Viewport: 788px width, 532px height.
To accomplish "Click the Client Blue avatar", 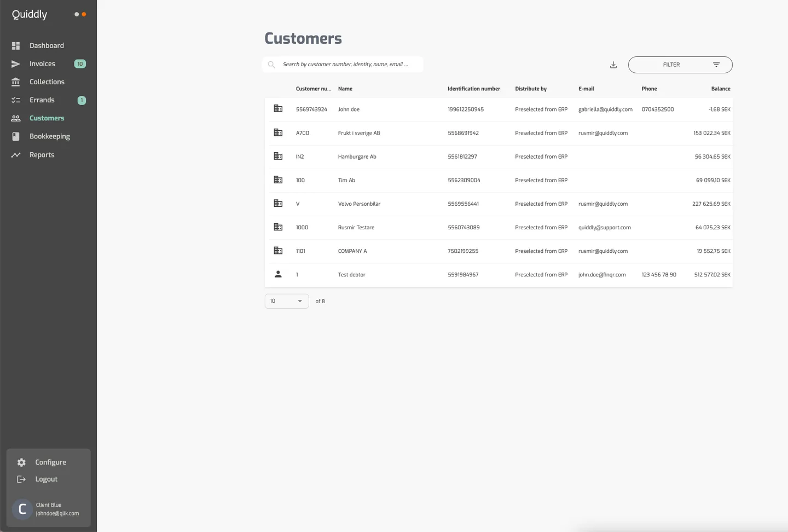I will point(22,509).
